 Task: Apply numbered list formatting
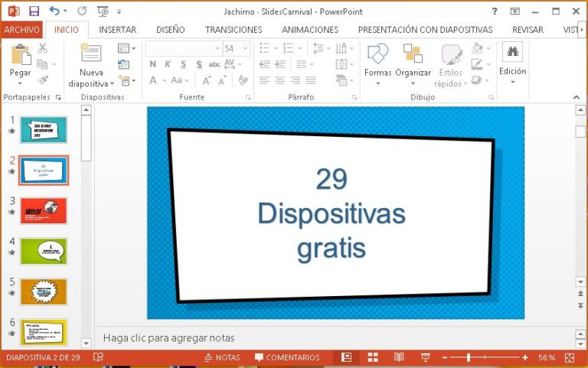point(289,48)
